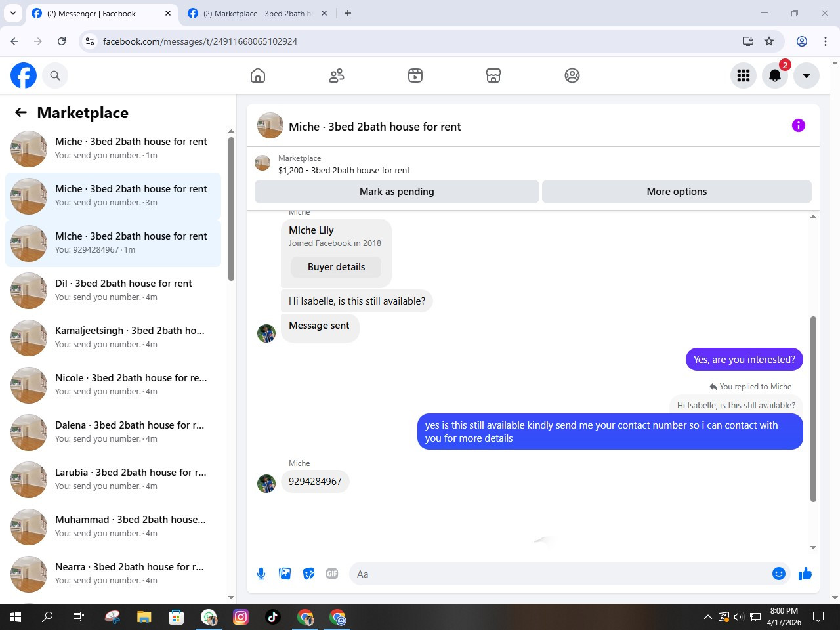Open Miche conversation showing 9294284967
Image resolution: width=840 pixels, height=630 pixels.
tap(113, 243)
